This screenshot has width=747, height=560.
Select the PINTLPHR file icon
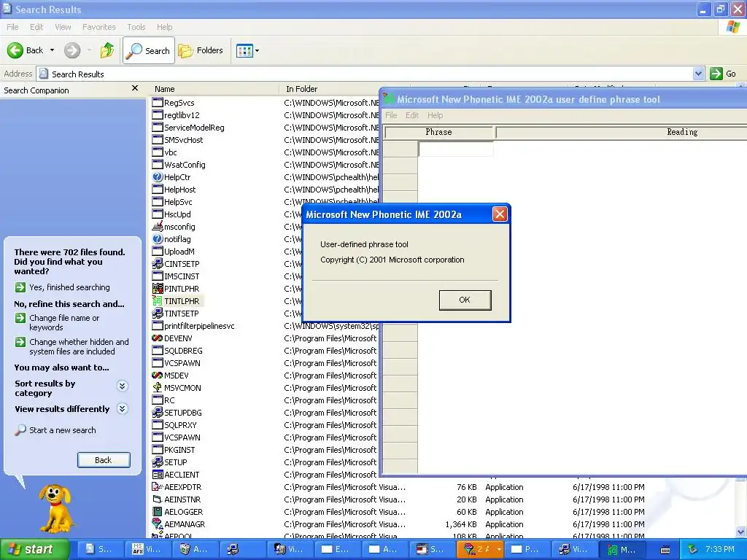158,288
